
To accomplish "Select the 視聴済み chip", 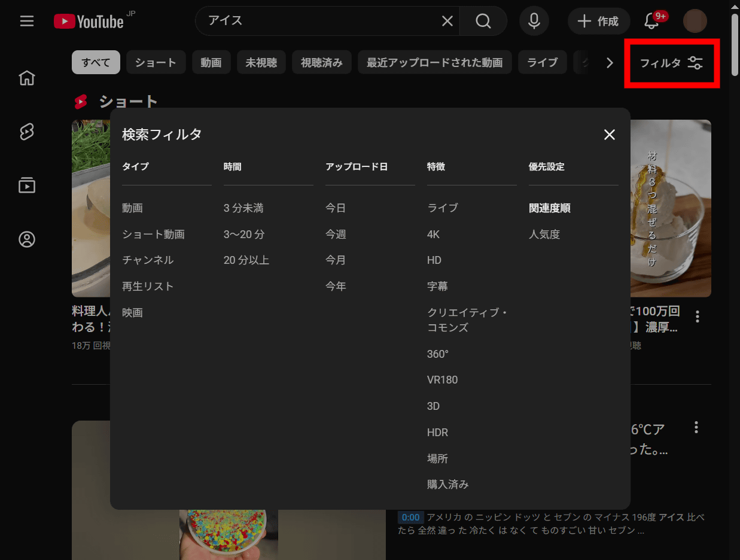I will coord(322,62).
